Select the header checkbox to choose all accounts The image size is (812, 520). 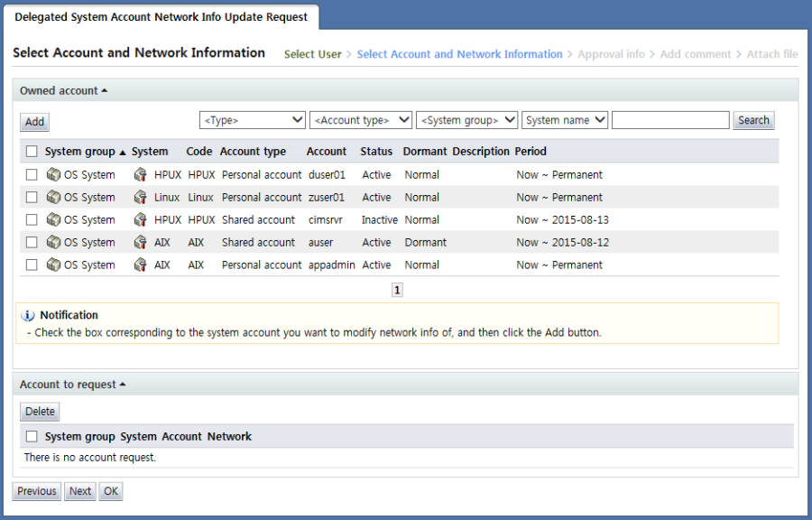pos(32,151)
